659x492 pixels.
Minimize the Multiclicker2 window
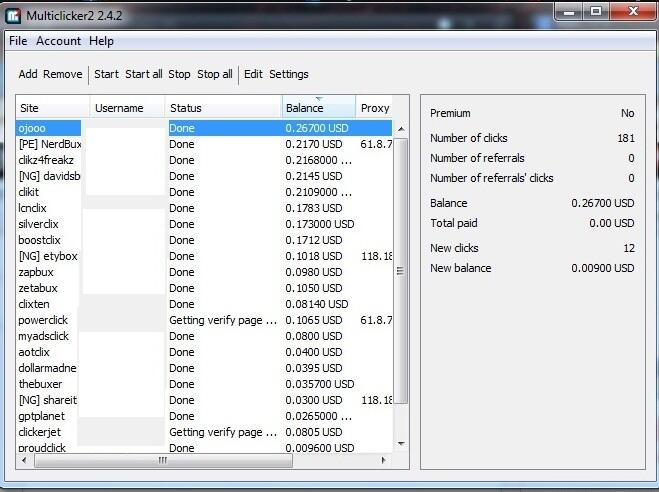point(569,12)
